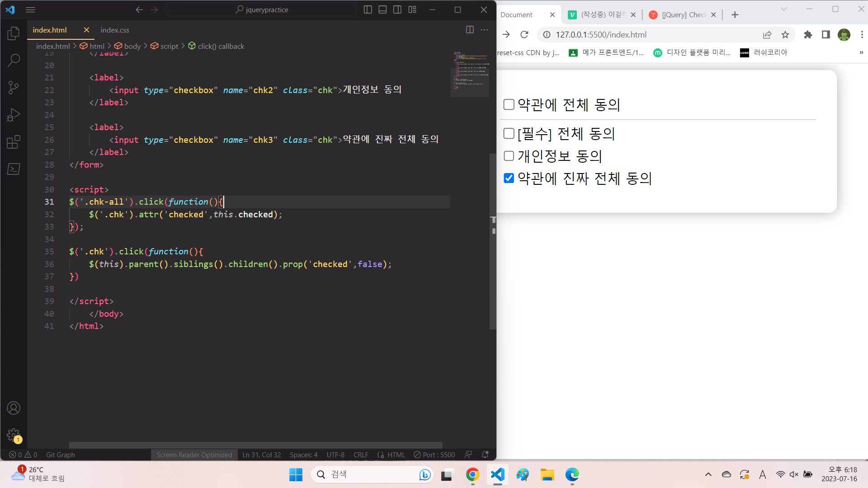Open the VS Code hamburger menu
Viewport: 868px width, 488px height.
coord(30,9)
